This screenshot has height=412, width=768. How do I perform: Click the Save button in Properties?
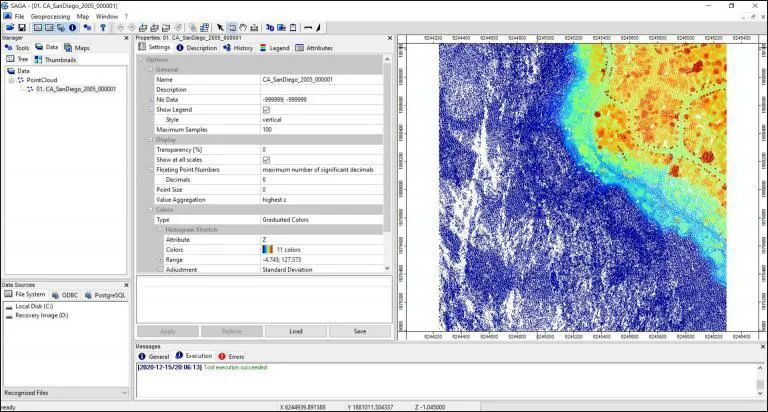(360, 331)
